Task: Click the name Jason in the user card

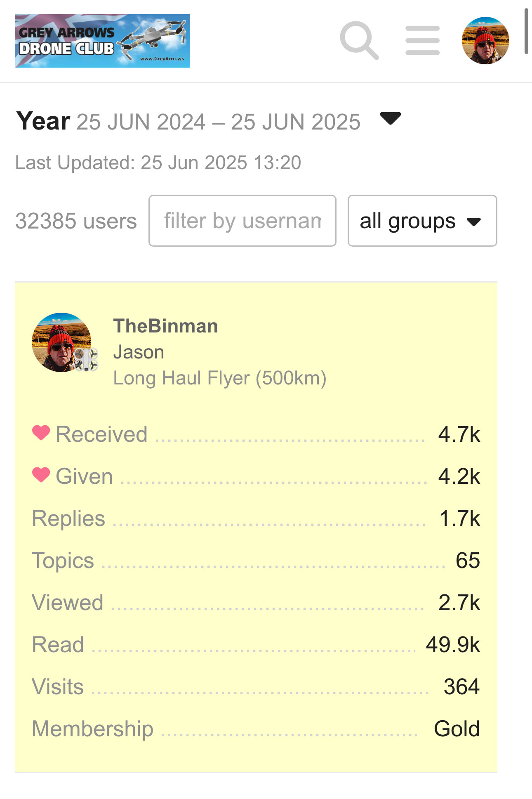Action: (x=139, y=352)
